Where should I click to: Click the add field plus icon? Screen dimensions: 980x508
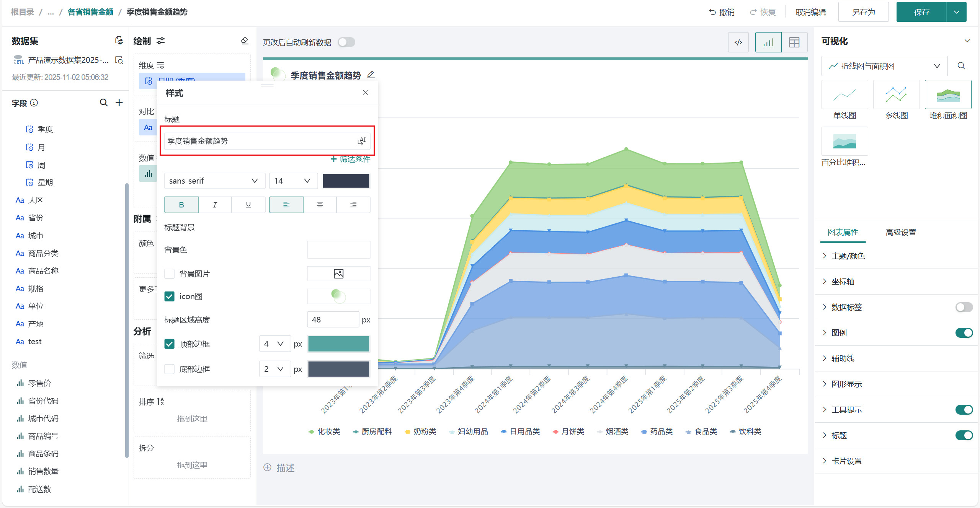point(119,103)
